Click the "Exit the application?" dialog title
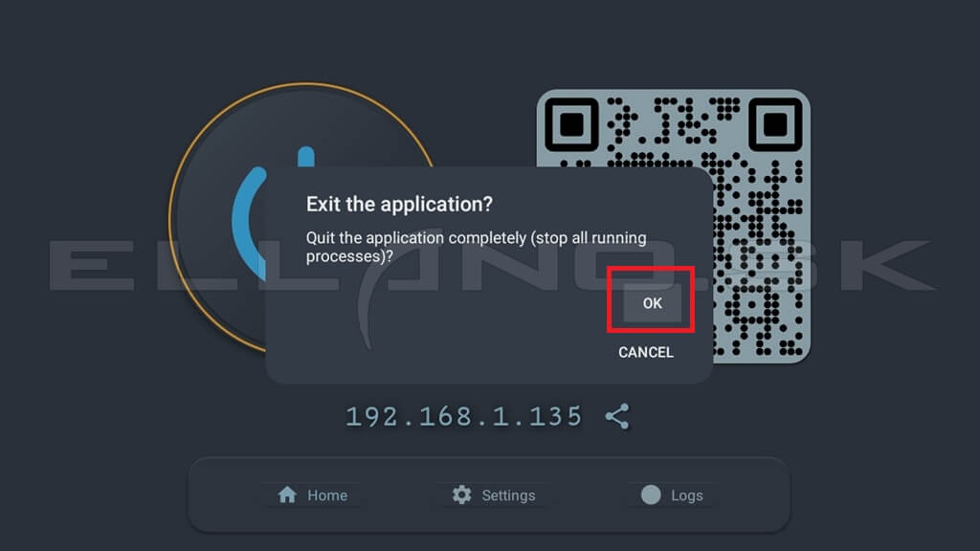Viewport: 980px width, 551px height. point(399,205)
